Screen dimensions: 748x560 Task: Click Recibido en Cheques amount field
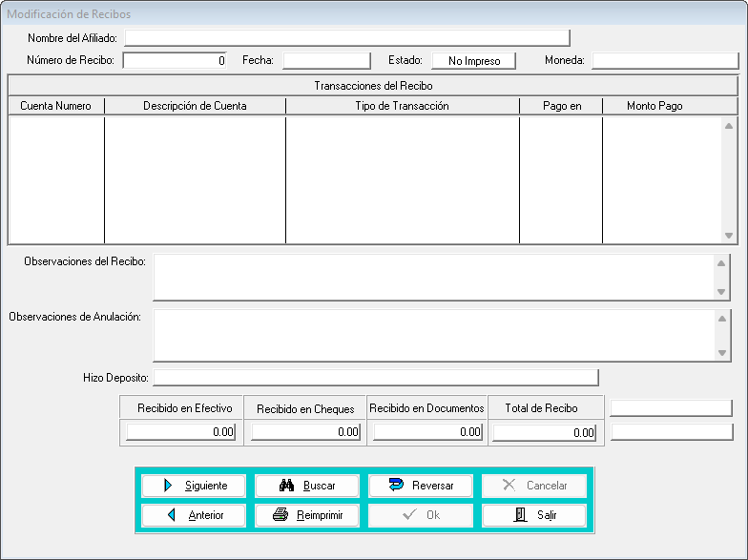(305, 432)
